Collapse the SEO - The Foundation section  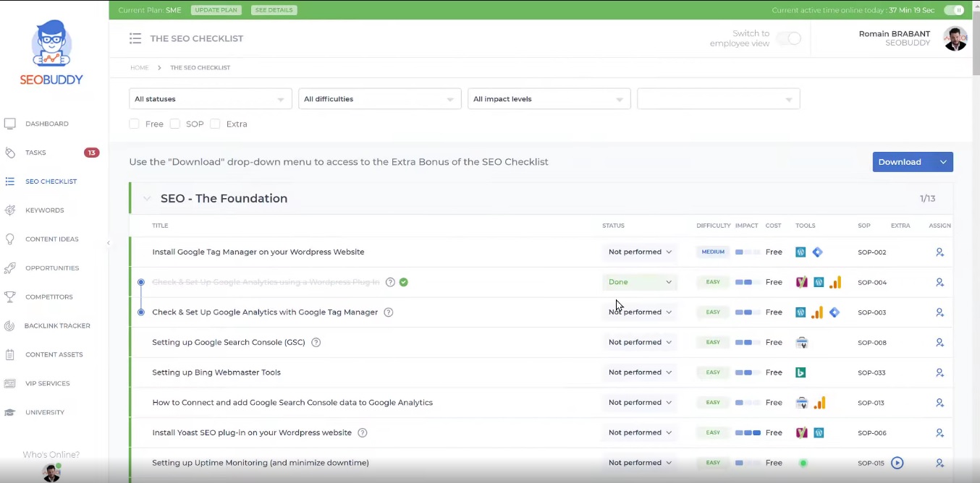[147, 198]
